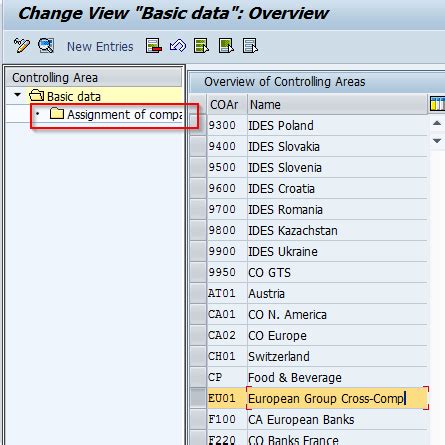Click the Display/Change pencil toggle icon
The height and width of the screenshot is (445, 445).
[x=22, y=46]
